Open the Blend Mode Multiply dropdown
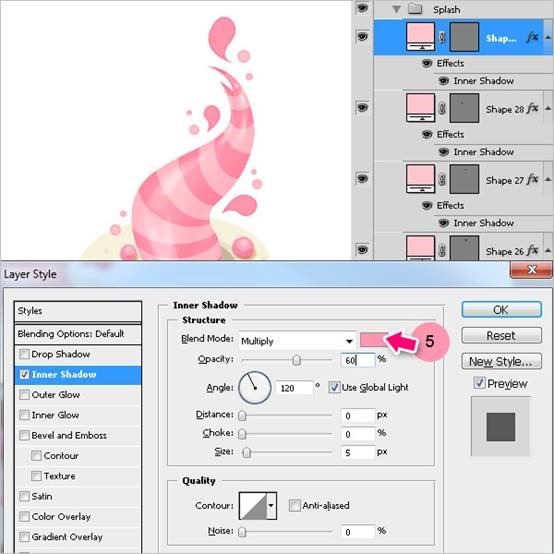 pyautogui.click(x=297, y=341)
